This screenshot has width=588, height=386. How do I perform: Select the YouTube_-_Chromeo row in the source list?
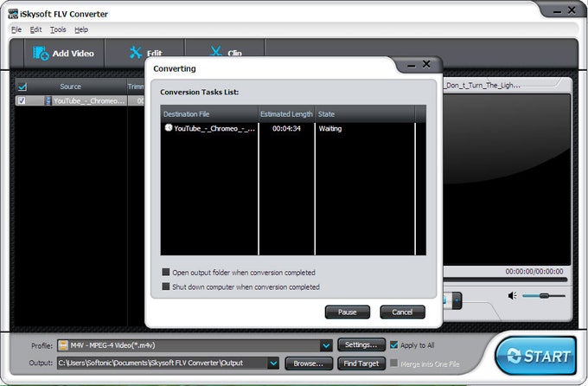(80, 100)
